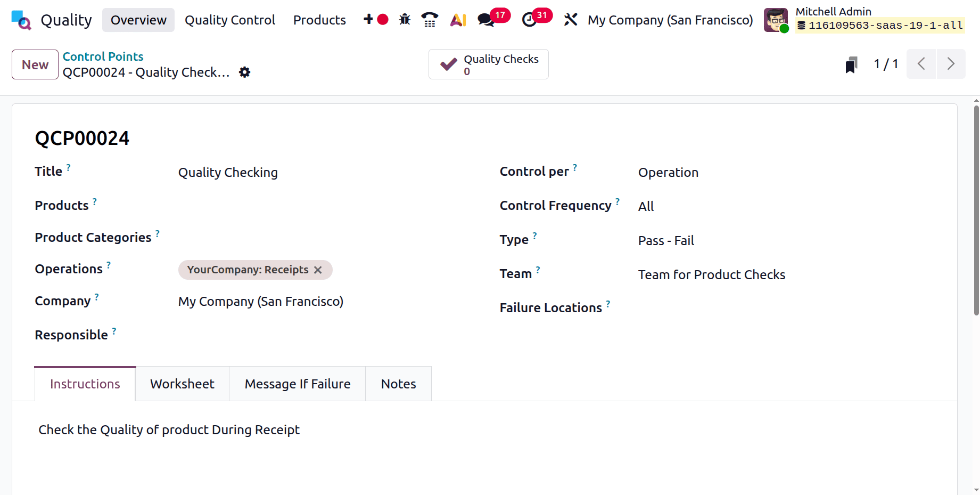The image size is (980, 495).
Task: Switch to the Notes tab
Action: point(399,384)
